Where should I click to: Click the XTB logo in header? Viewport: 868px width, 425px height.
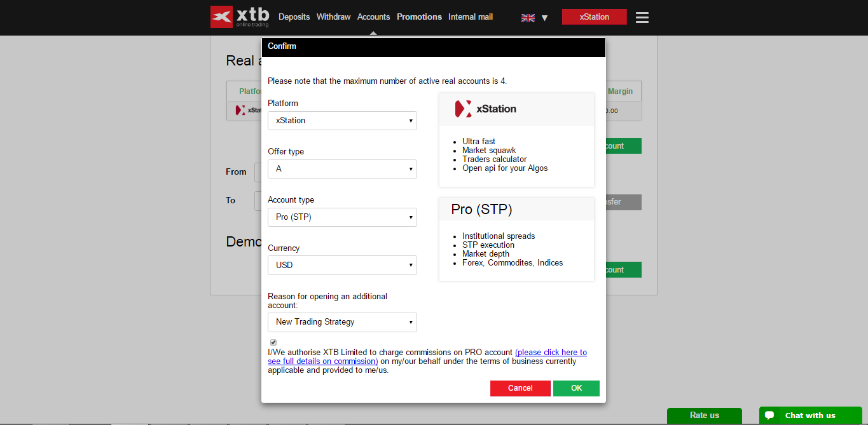pyautogui.click(x=240, y=17)
